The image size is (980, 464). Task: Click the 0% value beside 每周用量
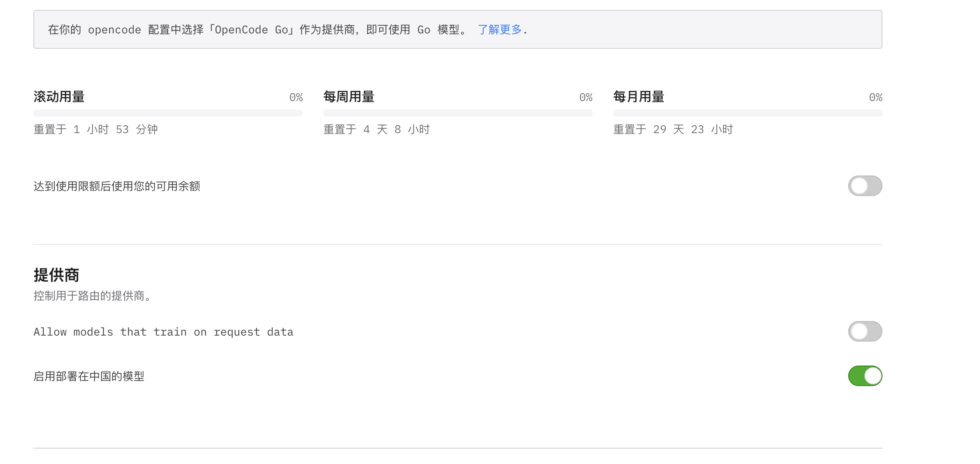coord(586,98)
